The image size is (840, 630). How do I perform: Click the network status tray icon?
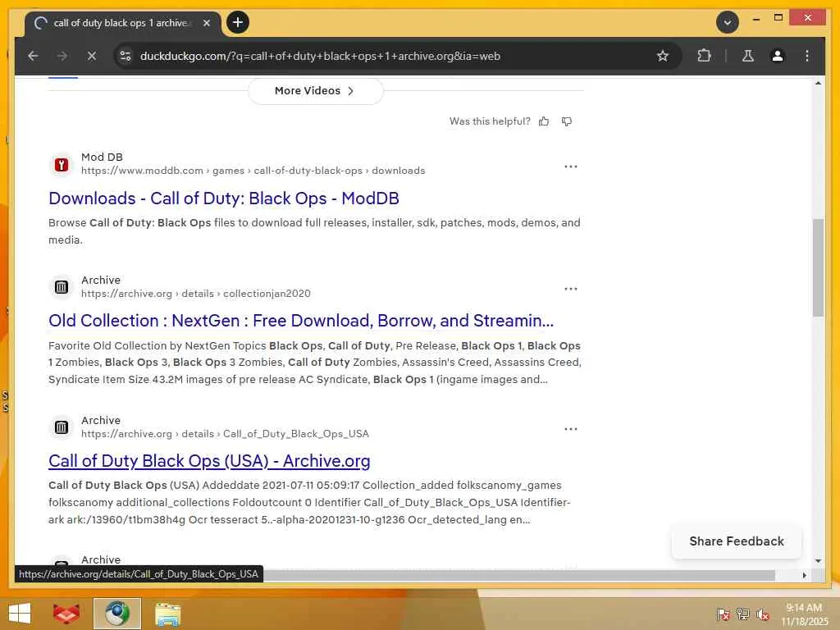point(742,614)
